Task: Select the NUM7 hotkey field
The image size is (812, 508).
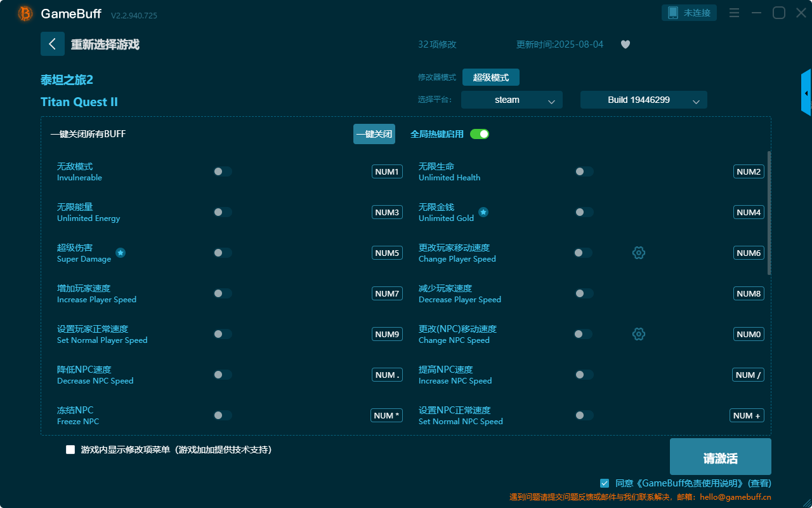Action: click(x=387, y=293)
